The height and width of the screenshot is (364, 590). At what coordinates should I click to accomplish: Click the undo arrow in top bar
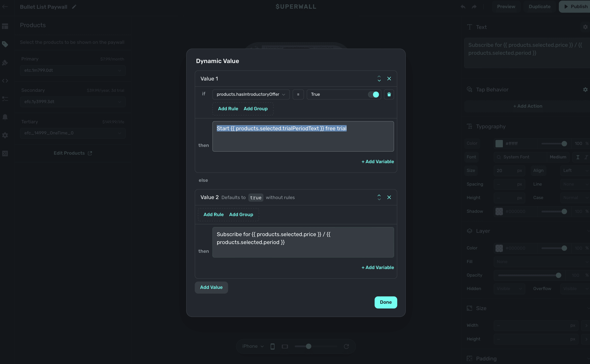pyautogui.click(x=463, y=7)
